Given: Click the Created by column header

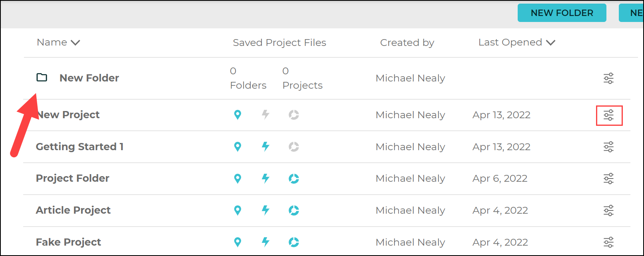Looking at the screenshot, I should pyautogui.click(x=407, y=43).
